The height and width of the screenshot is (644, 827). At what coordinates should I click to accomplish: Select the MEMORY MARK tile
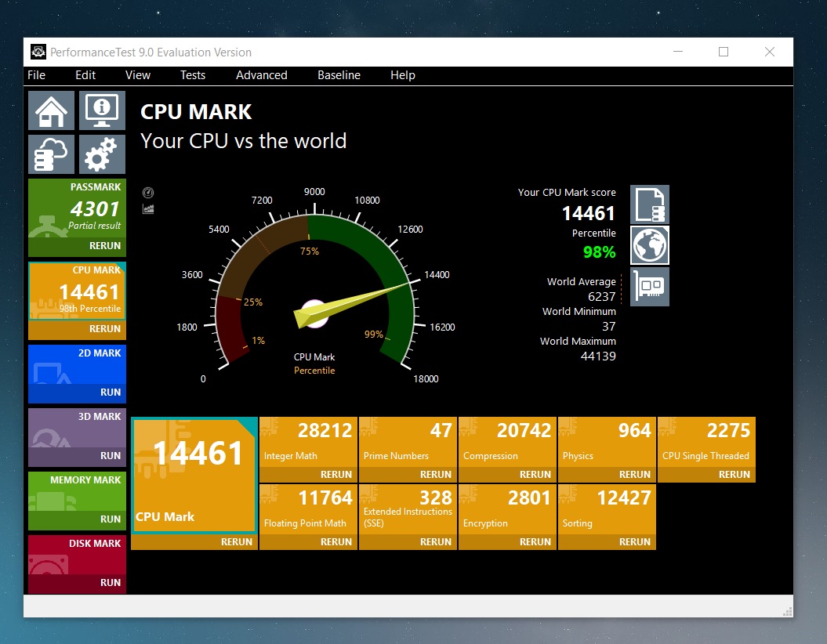[77, 491]
